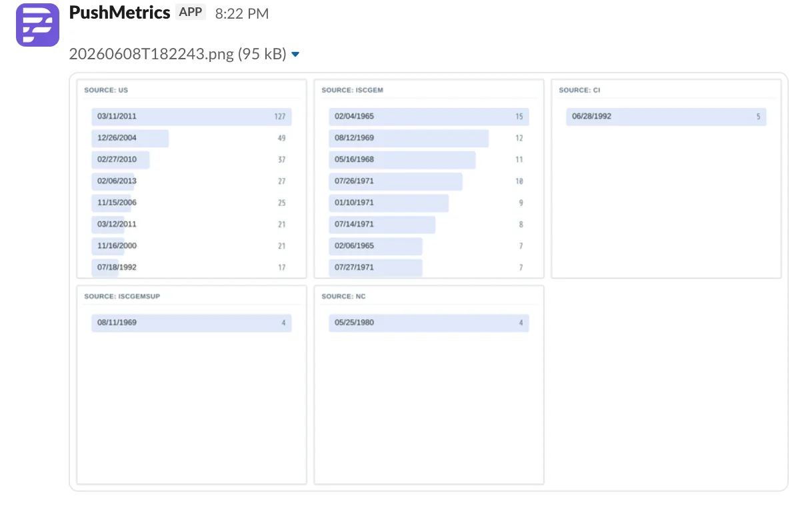Click the 07/26/1971 bar with count 10
This screenshot has height=505, width=812.
429,181
